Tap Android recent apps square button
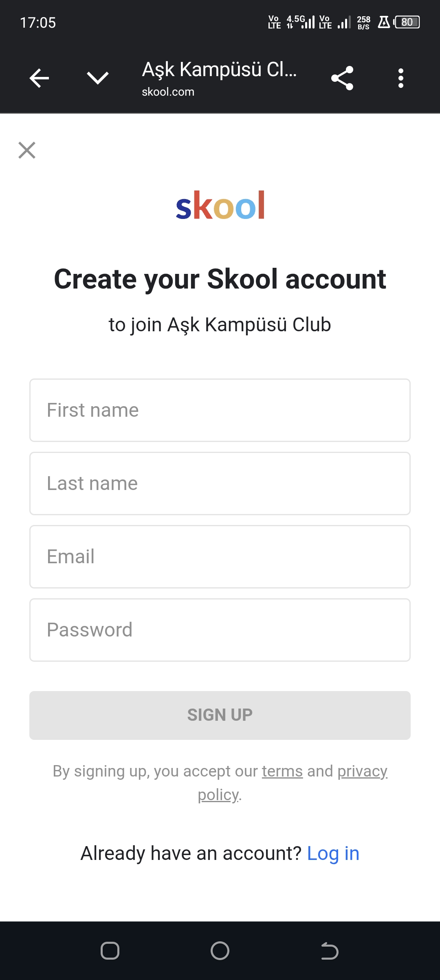Viewport: 440px width, 980px height. click(x=110, y=951)
